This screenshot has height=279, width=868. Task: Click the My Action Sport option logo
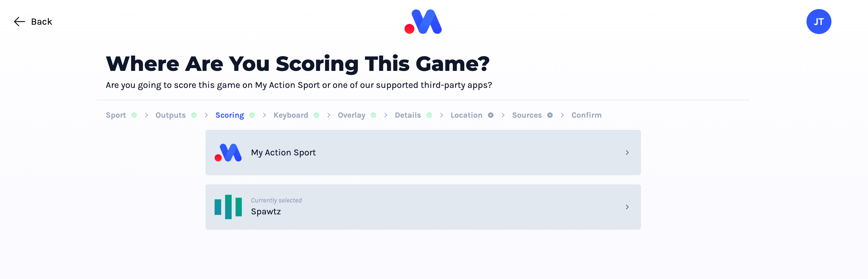point(228,153)
